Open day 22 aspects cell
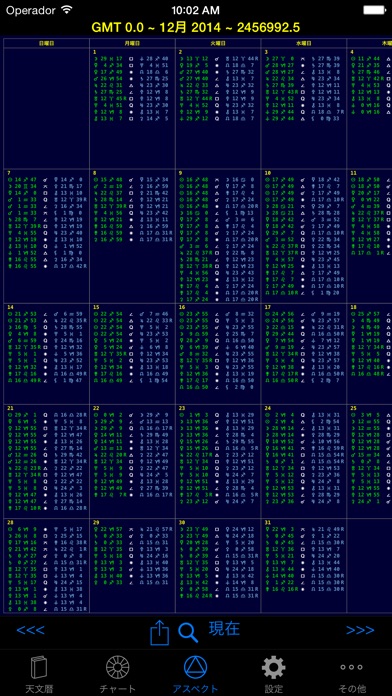 pos(132,461)
